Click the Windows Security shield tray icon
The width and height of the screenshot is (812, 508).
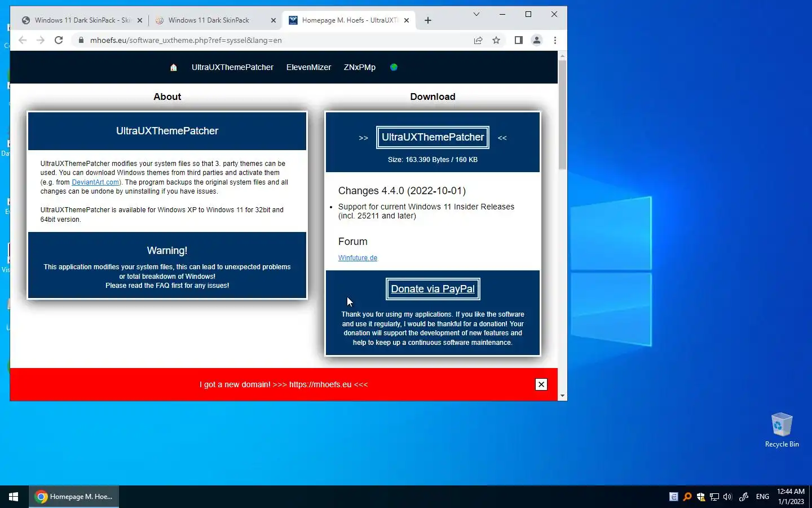point(701,497)
